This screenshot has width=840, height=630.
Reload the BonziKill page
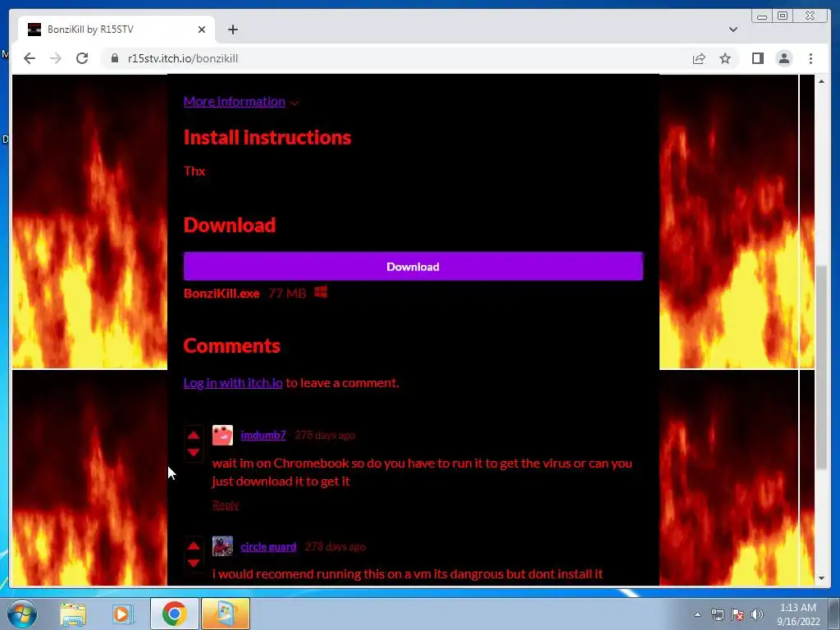click(82, 58)
